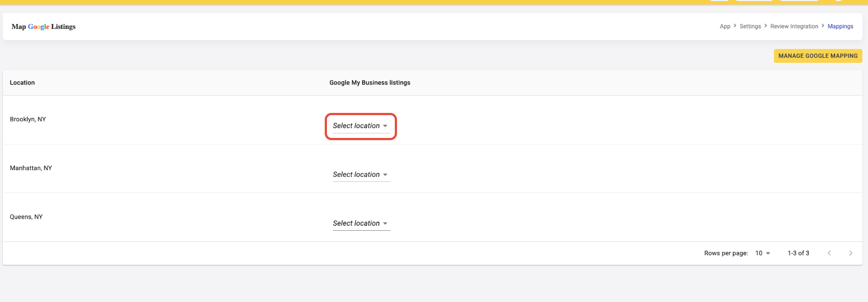Click the Map Google Listings page title

(x=43, y=27)
